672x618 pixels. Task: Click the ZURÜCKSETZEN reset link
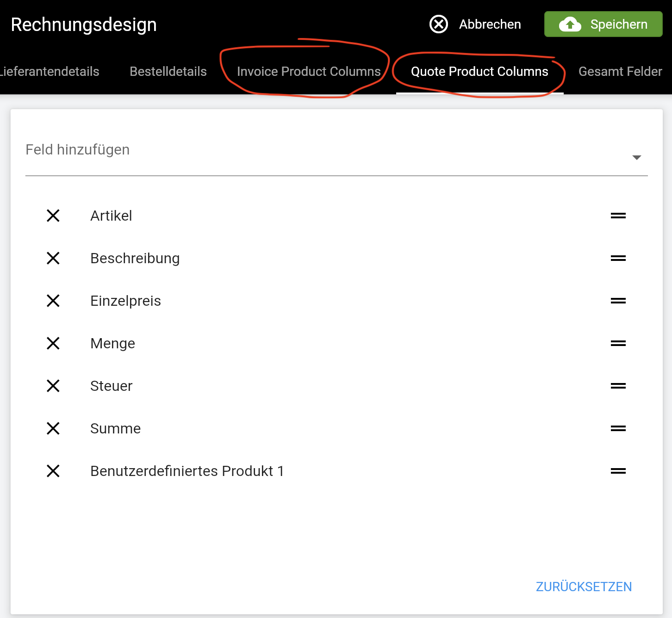[x=584, y=587]
